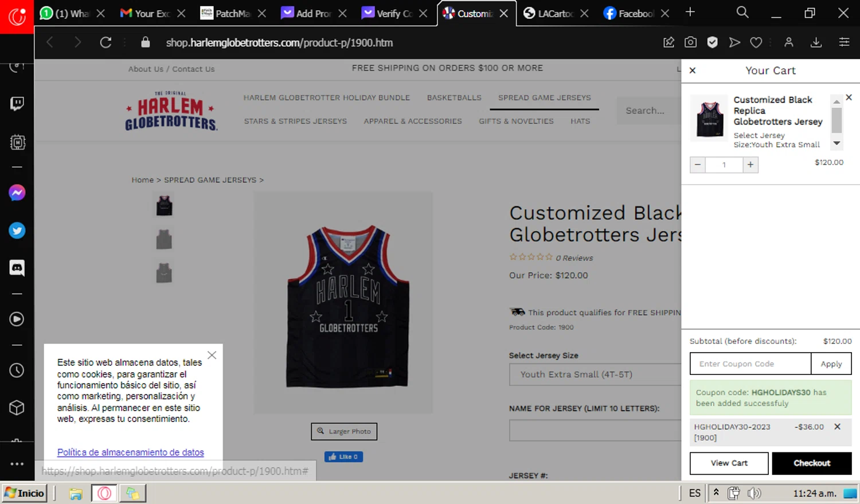The width and height of the screenshot is (860, 504).
Task: Open Twitter from the Opera sidebar
Action: tap(17, 230)
